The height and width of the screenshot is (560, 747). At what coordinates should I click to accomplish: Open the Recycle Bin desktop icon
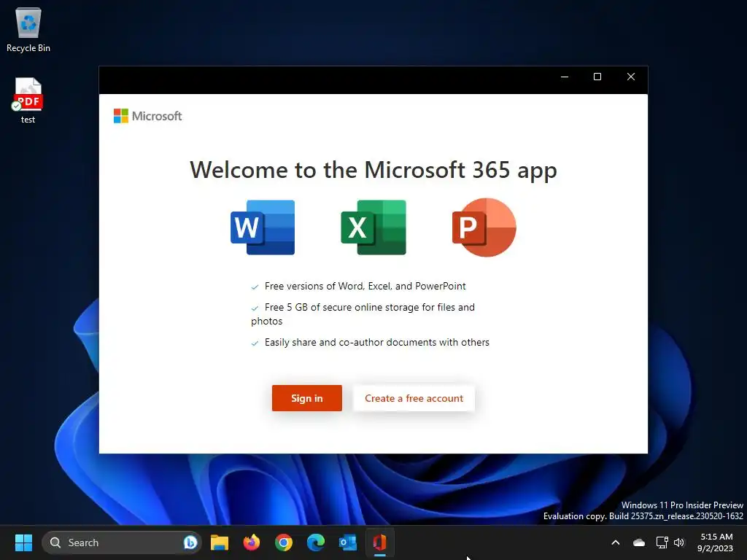pyautogui.click(x=28, y=29)
